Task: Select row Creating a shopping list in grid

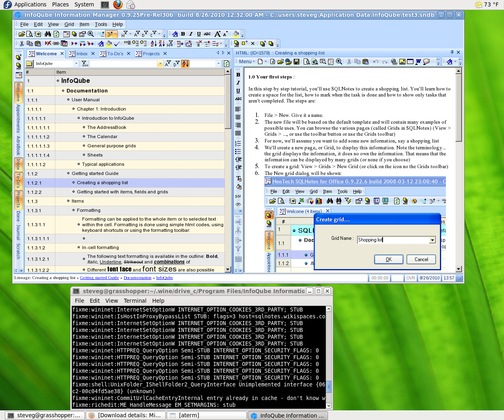Action: (124, 183)
